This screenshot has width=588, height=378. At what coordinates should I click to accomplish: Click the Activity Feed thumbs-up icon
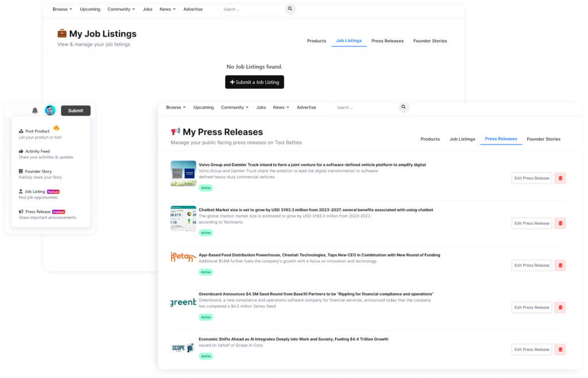(x=21, y=151)
